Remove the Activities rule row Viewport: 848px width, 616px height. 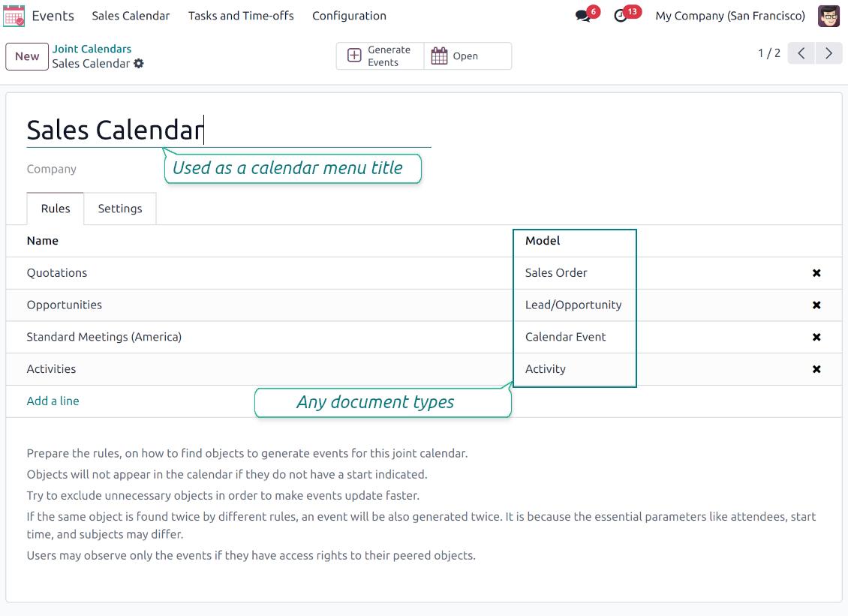coord(816,369)
